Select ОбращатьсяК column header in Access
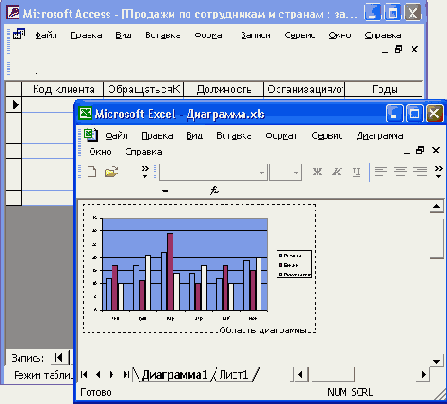 coord(144,89)
